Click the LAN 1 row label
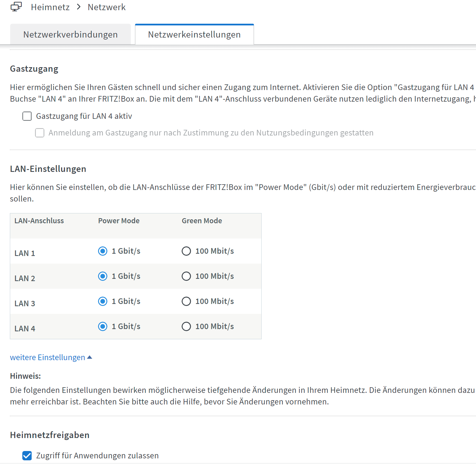Image resolution: width=476 pixels, height=464 pixels. click(25, 253)
